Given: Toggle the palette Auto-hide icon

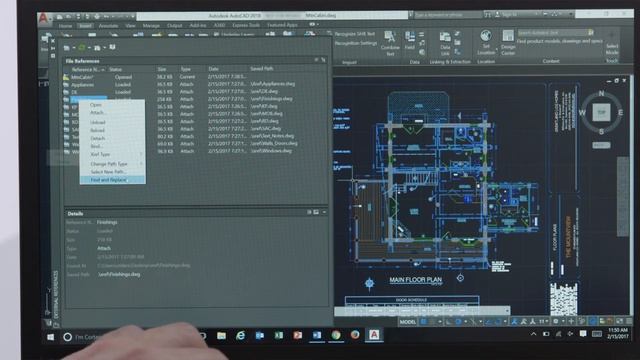Looking at the screenshot, I should tap(53, 48).
